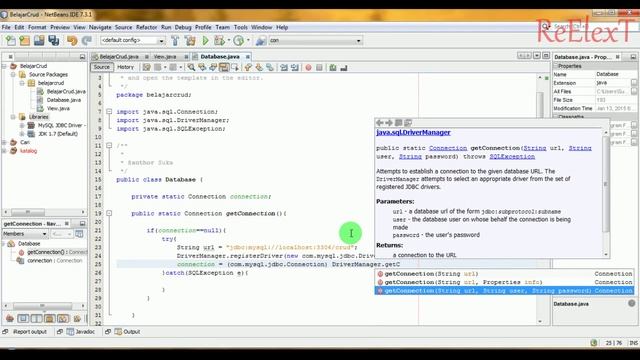Viewport: 640px width, 360px height.
Task: Run the project with green play icon
Action: pos(205,40)
